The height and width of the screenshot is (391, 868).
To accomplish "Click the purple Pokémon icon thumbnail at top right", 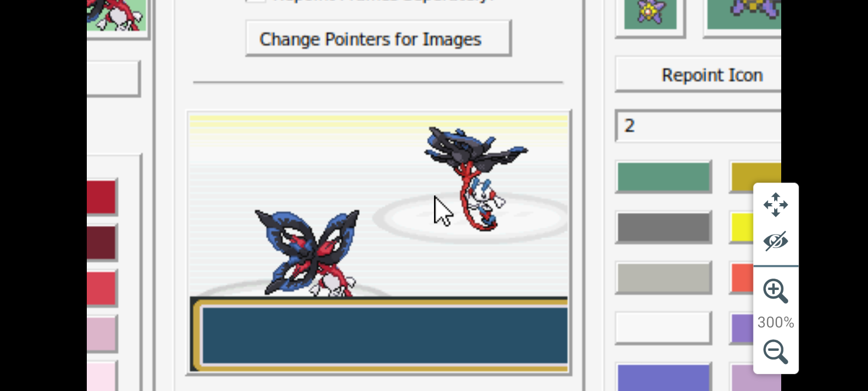I will click(x=744, y=14).
